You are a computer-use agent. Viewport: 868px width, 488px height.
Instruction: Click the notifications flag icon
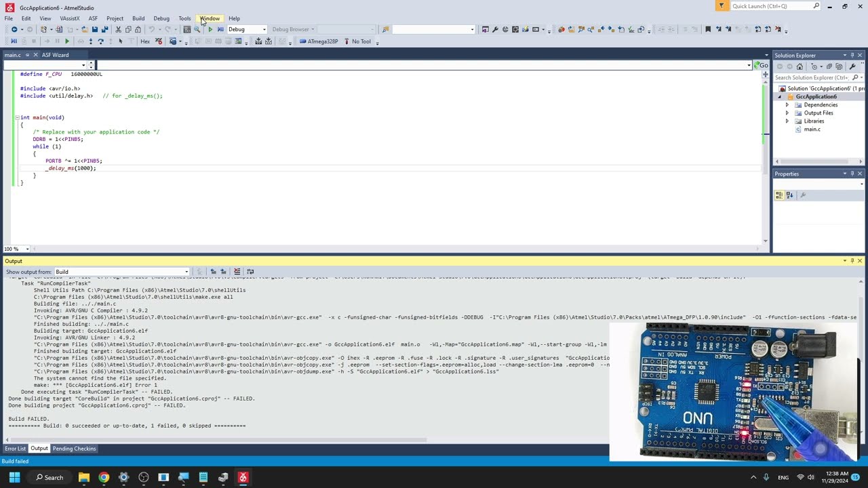(722, 6)
